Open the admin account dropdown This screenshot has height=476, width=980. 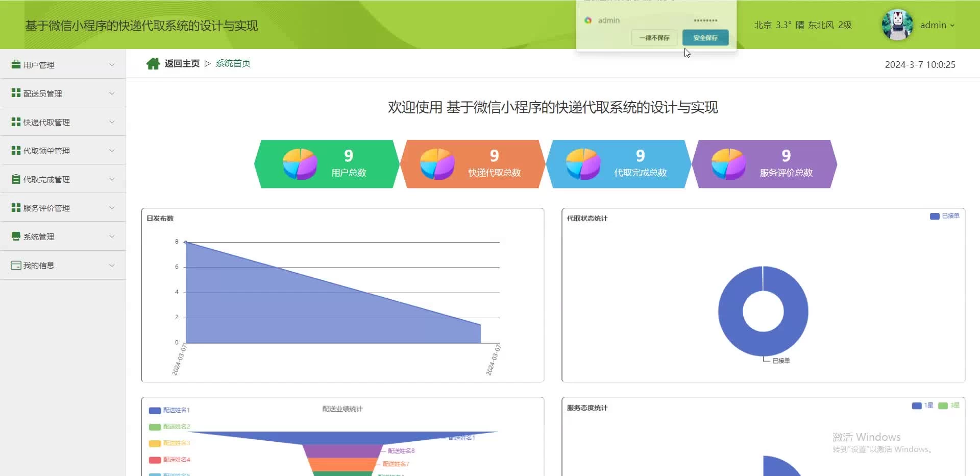coord(937,25)
